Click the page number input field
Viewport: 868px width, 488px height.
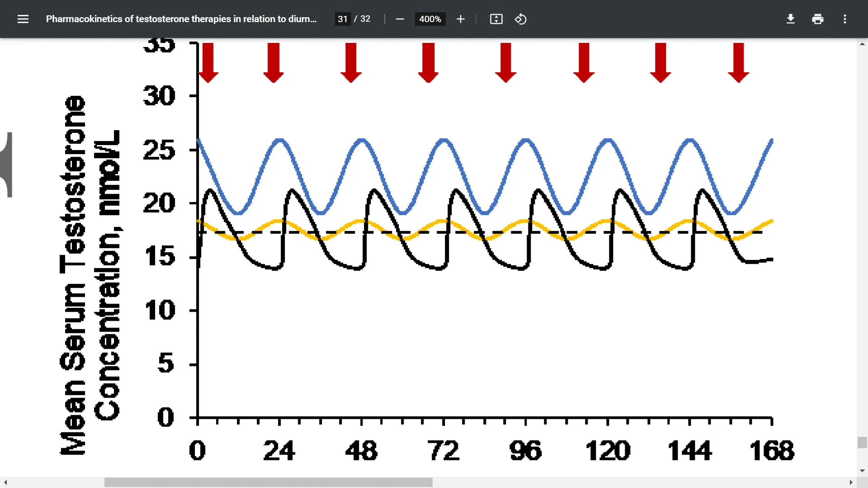pos(343,19)
